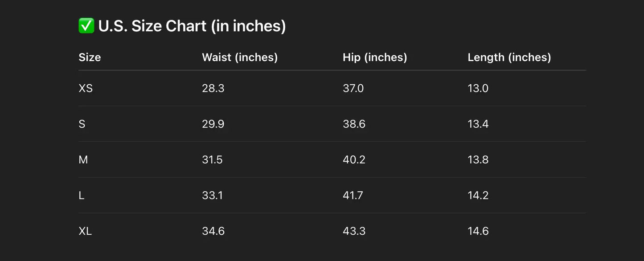The width and height of the screenshot is (644, 261).
Task: Click the XS waist value 28.3
Action: pyautogui.click(x=213, y=88)
